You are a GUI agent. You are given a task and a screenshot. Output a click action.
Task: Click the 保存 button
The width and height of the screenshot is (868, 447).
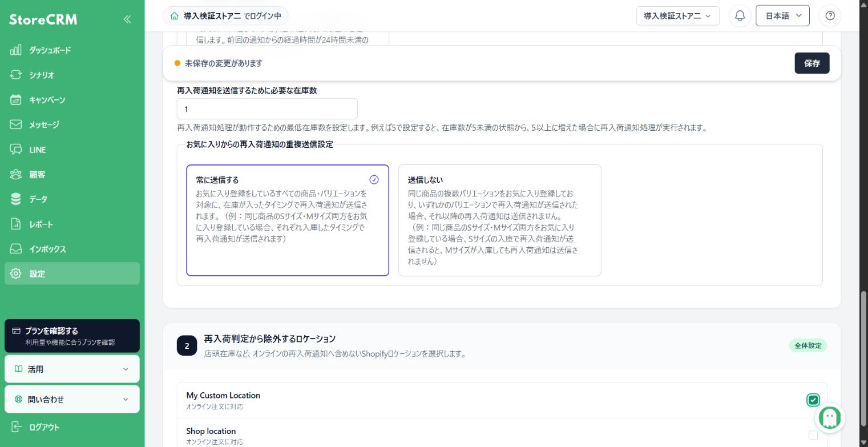point(812,63)
